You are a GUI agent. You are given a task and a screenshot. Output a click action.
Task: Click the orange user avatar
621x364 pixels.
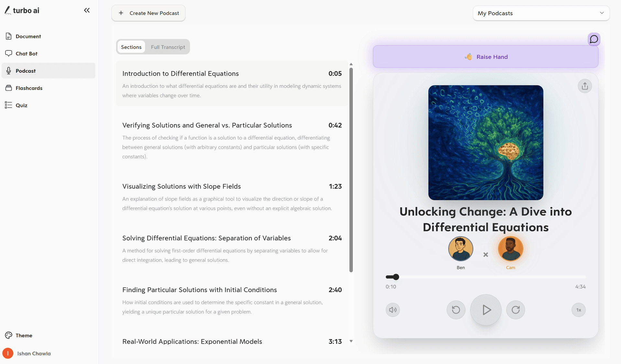8,353
